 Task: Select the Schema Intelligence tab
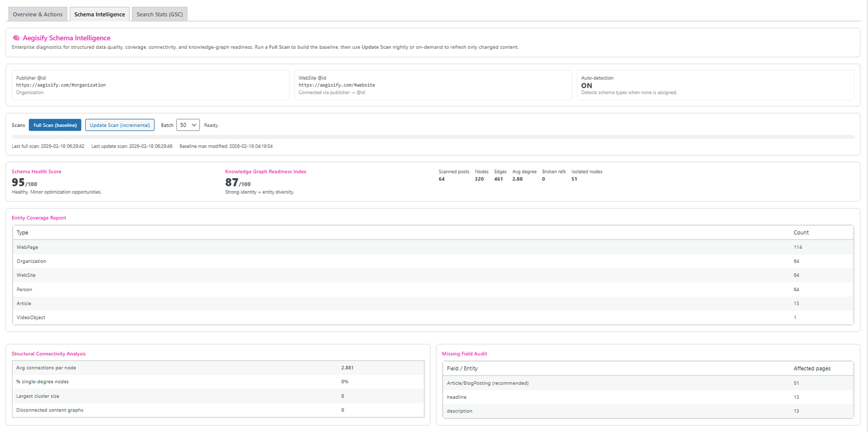(x=99, y=15)
